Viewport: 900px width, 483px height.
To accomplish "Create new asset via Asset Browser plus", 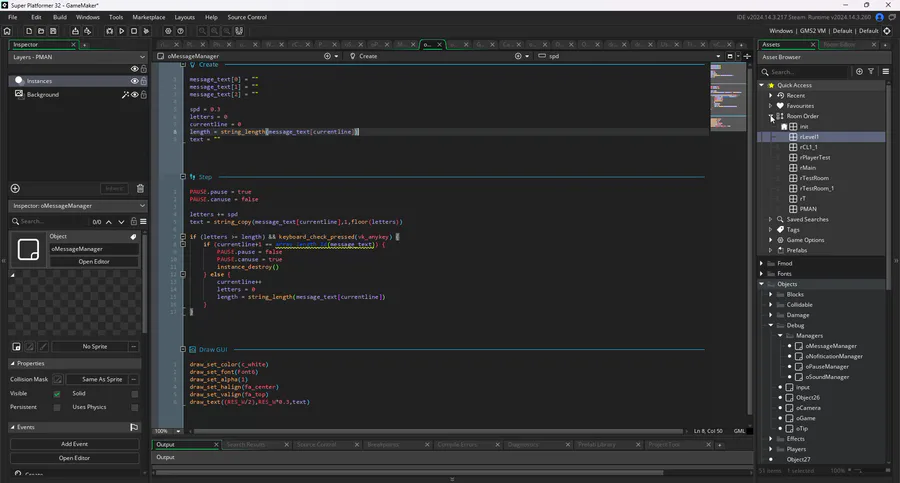I will click(859, 71).
